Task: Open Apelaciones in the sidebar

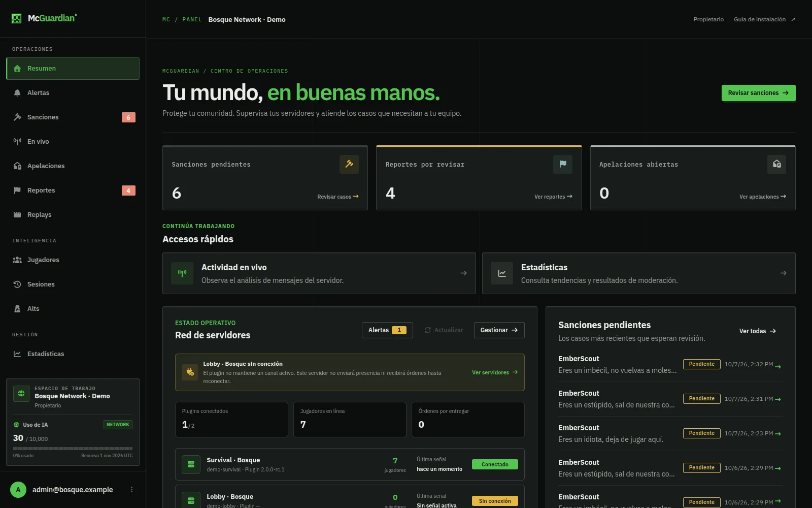Action: (x=73, y=166)
